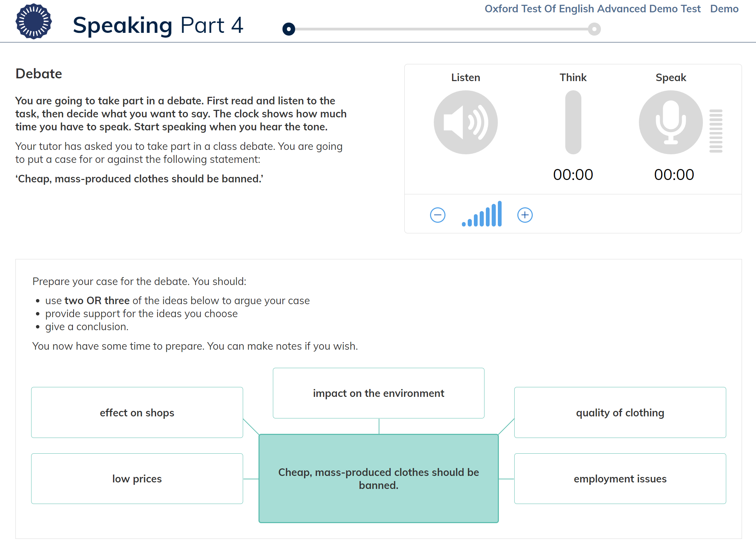Select the impact on the environment box
Viewport: 756px width, 557px height.
(x=379, y=393)
